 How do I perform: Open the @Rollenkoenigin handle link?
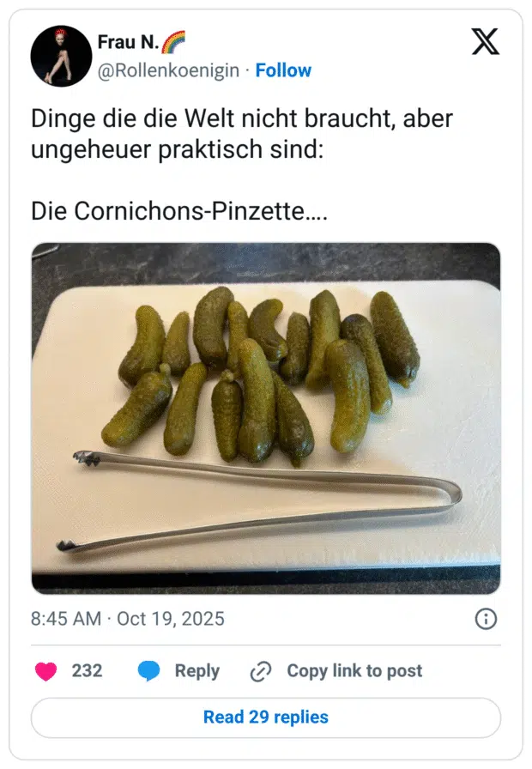[168, 70]
